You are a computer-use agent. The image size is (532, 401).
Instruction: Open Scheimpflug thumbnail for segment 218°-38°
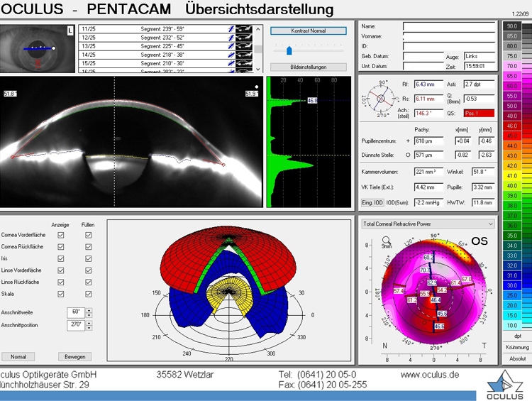tap(244, 55)
